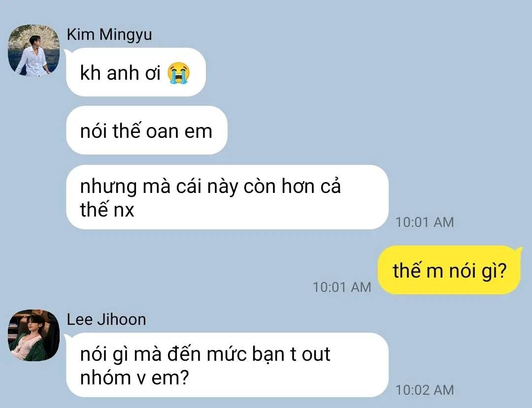
Task: Tap the crying emoji in first message
Action: click(178, 73)
